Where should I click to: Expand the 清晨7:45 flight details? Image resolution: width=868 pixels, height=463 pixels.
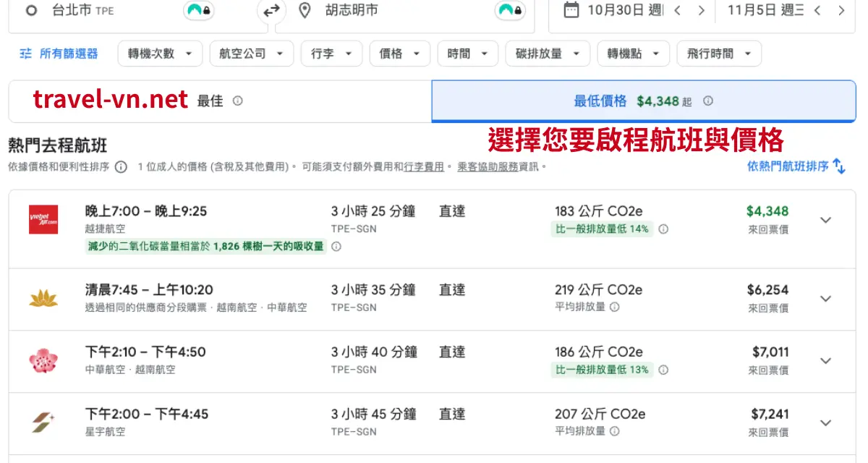tap(825, 298)
